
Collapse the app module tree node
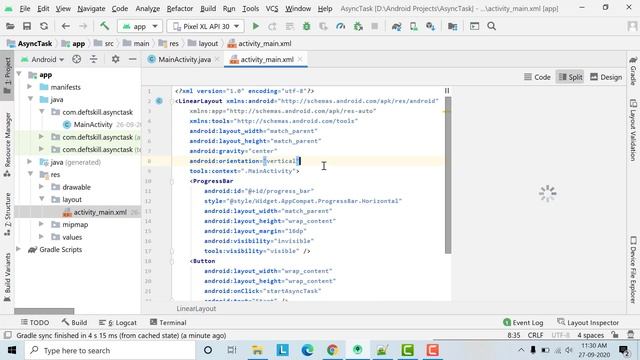pos(19,74)
